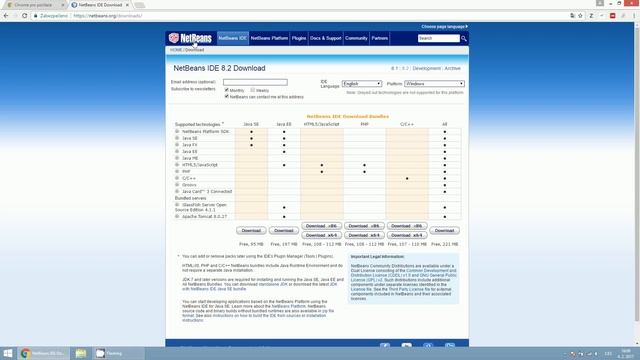Download PHP x64 bundle
This screenshot has width=640, height=360.
364,235
